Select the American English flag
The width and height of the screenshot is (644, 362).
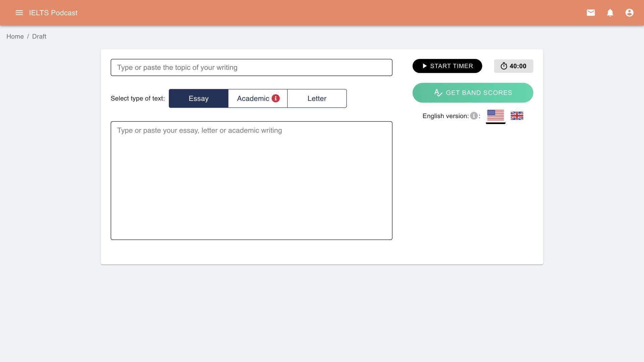[495, 115]
